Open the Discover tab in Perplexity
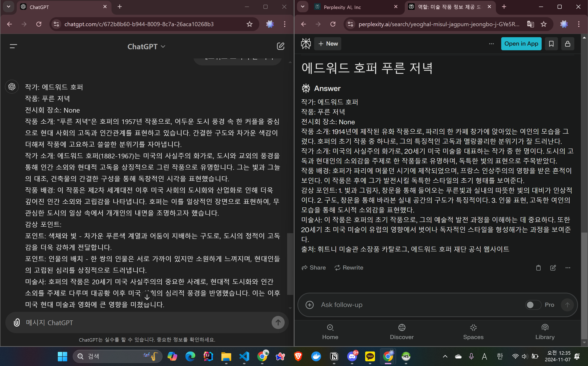Image resolution: width=588 pixels, height=366 pixels. tap(402, 332)
